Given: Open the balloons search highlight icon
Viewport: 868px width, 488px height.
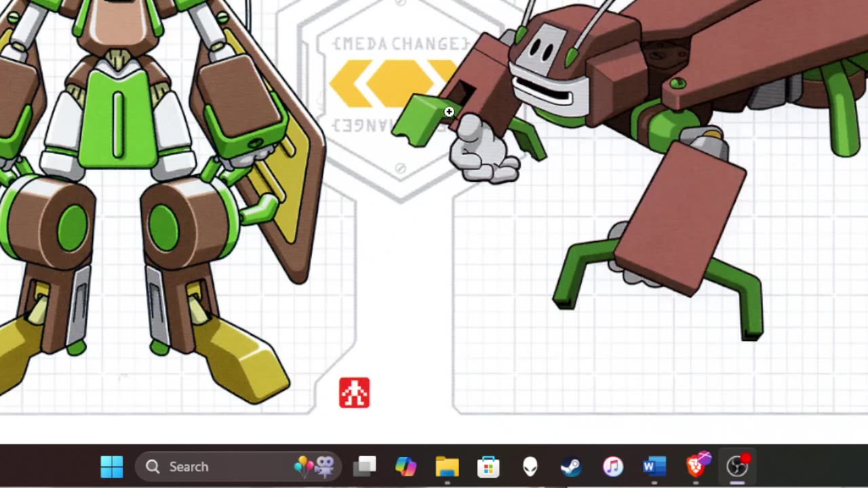Looking at the screenshot, I should 315,466.
